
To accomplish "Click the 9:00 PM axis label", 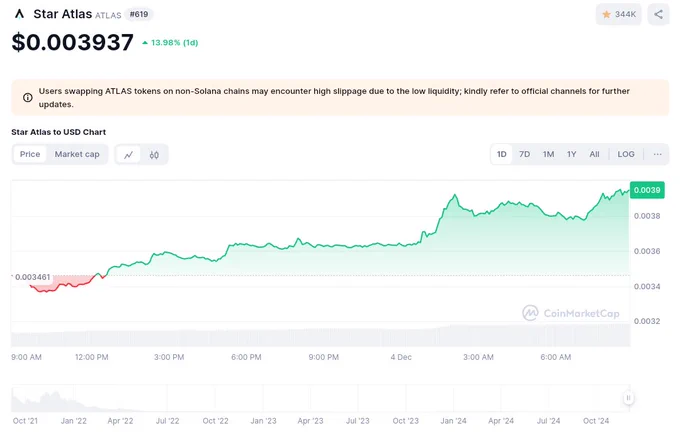I will coord(324,357).
